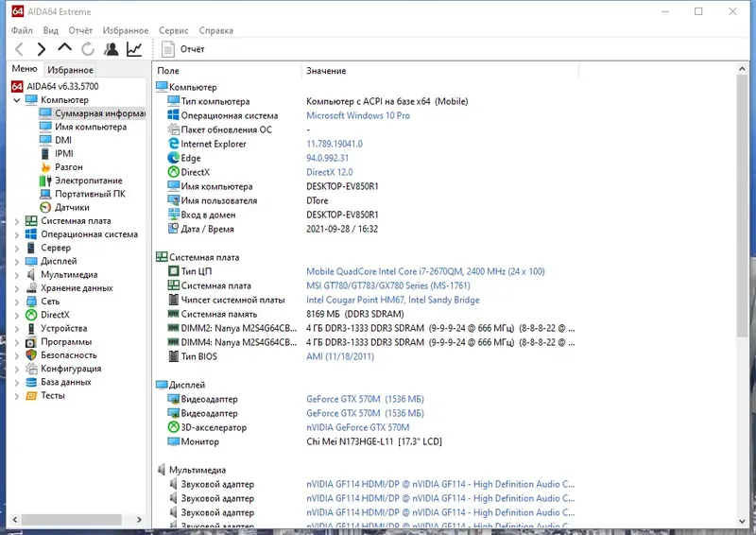Viewport: 756px width, 535px height.
Task: Expand the Сервер tree node
Action: point(16,249)
